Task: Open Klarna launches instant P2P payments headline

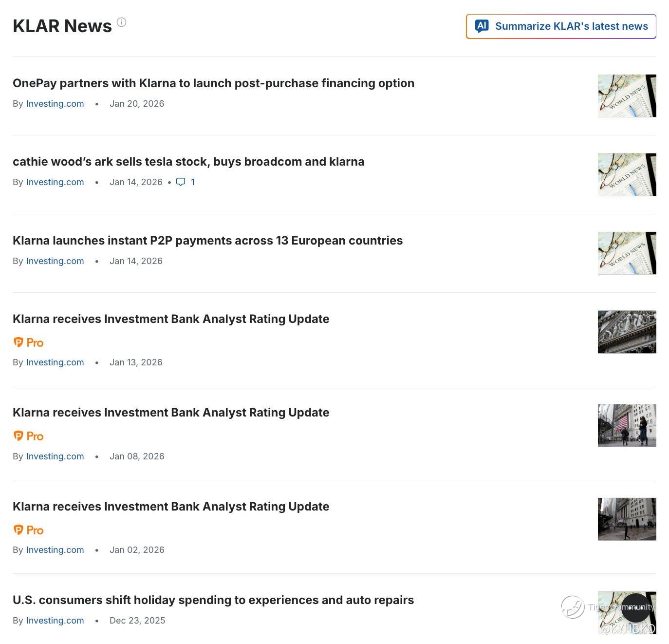Action: click(x=208, y=241)
